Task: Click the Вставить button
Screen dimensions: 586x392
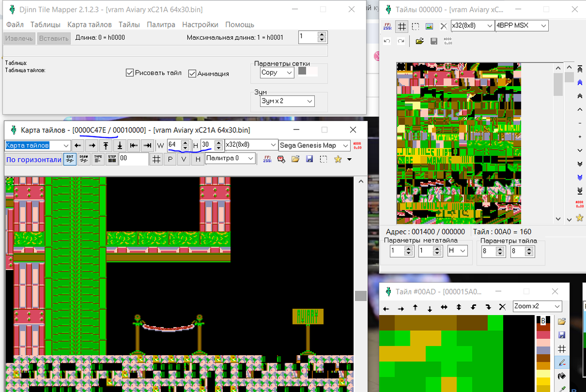Action: 54,38
